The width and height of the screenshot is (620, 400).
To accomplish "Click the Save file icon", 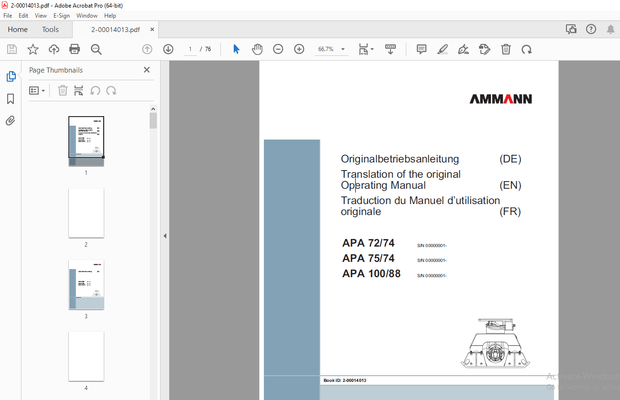I will (x=12, y=49).
